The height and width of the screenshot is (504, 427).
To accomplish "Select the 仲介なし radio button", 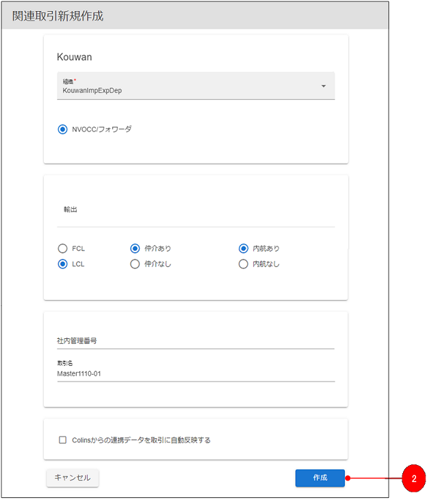I will [x=135, y=264].
